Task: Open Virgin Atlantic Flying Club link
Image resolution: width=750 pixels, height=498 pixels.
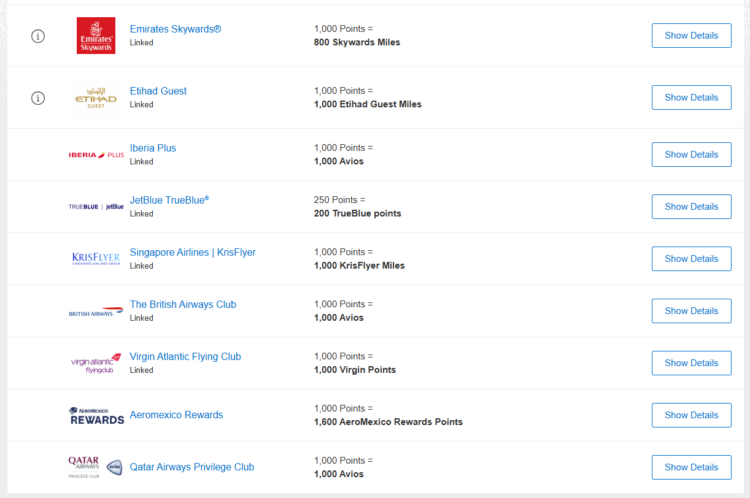Action: pos(186,356)
